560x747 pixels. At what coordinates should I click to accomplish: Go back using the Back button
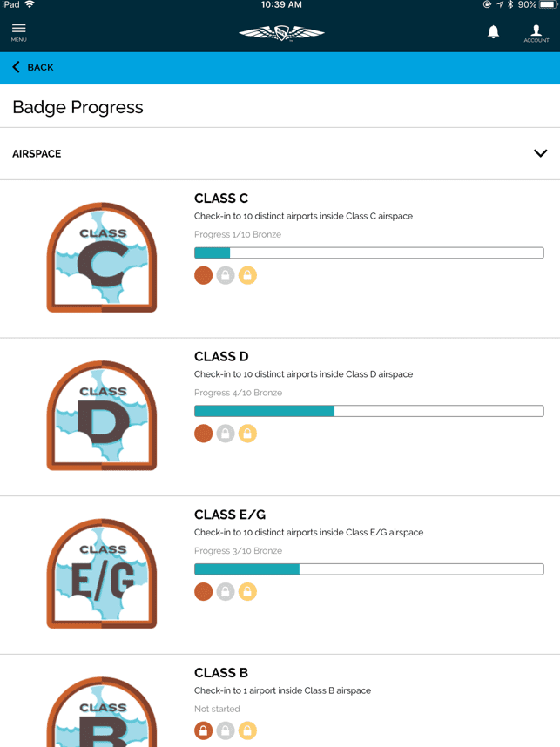(x=33, y=67)
